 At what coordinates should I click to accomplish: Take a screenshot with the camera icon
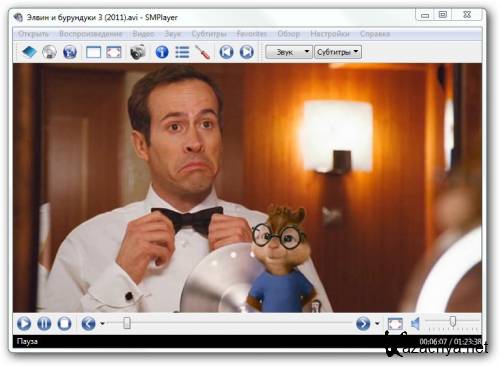(x=137, y=52)
